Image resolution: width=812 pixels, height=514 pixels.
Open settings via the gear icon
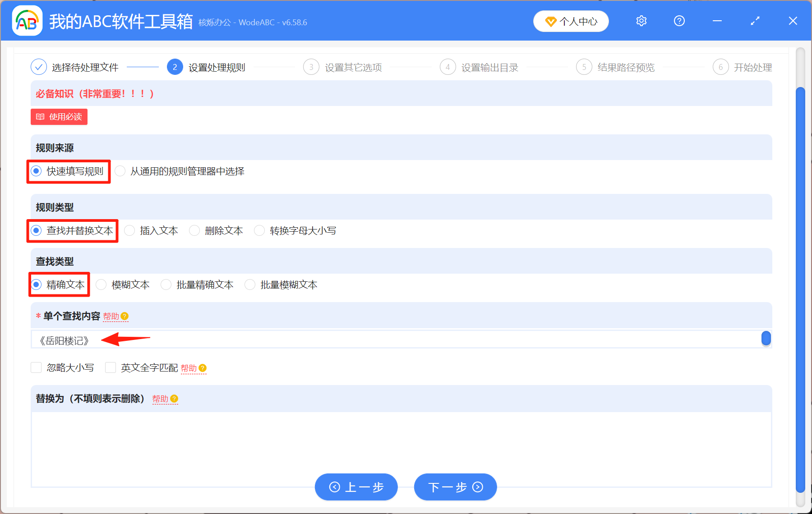pos(641,21)
